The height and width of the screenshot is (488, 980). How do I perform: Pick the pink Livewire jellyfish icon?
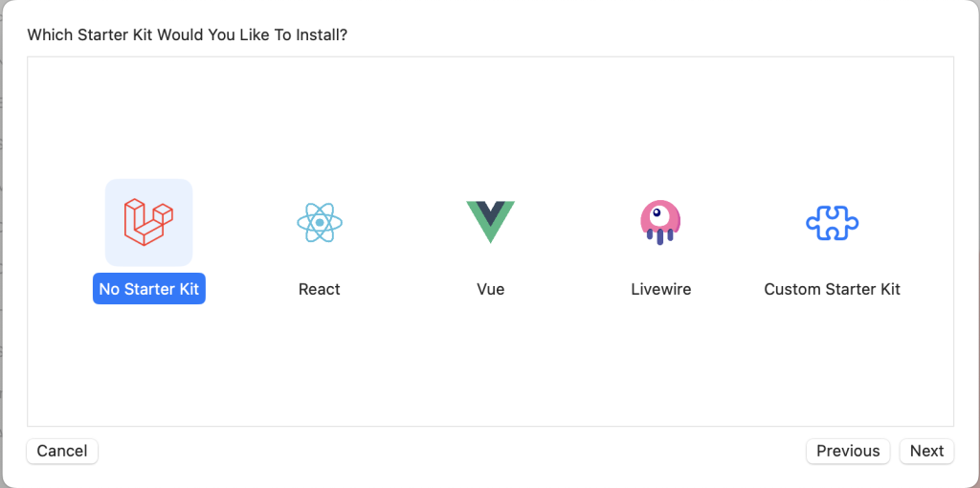(x=660, y=222)
